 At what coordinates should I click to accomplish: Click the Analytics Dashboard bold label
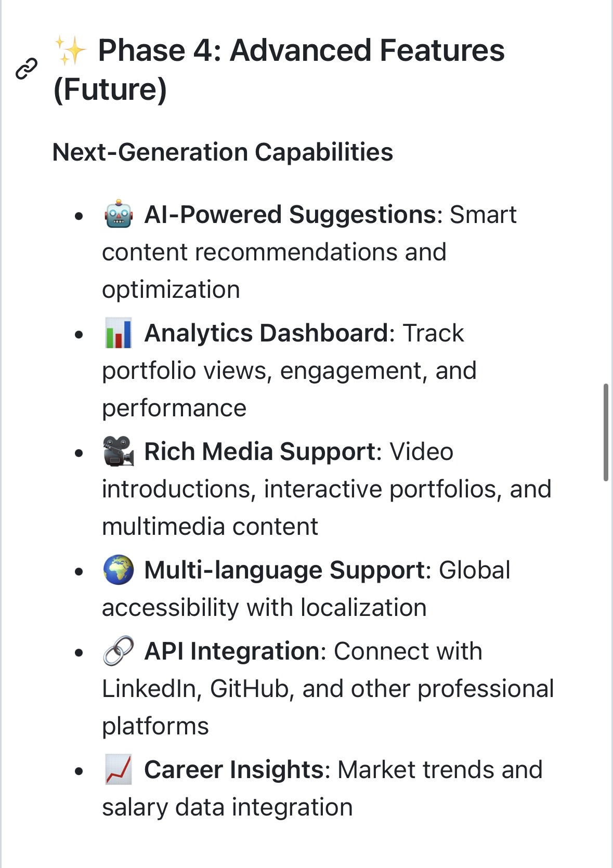(266, 333)
